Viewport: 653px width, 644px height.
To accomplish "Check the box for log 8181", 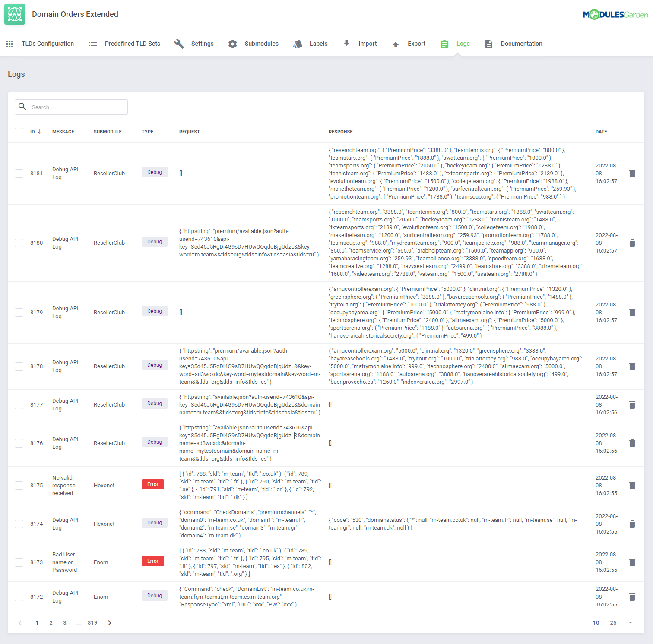I will click(19, 174).
